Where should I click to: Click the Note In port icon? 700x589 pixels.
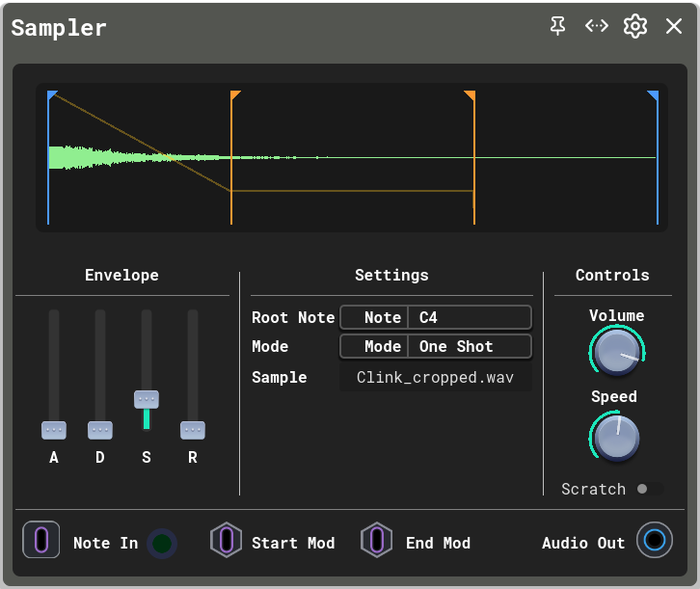point(41,540)
